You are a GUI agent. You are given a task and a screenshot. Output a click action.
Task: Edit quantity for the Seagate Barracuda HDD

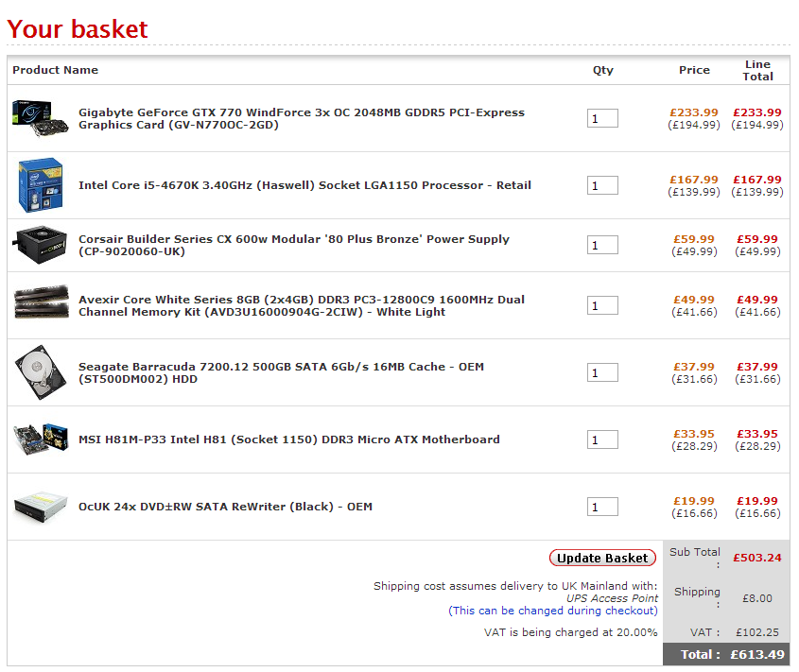coord(602,372)
